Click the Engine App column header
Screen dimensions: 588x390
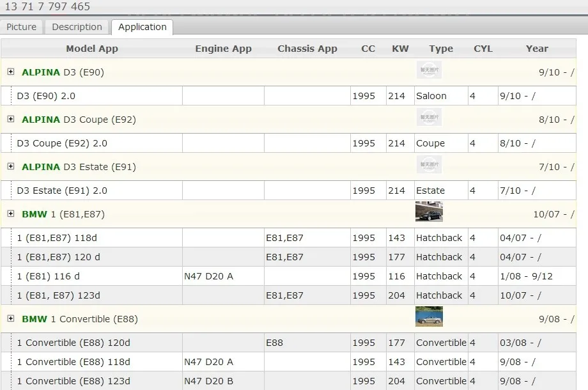(224, 49)
